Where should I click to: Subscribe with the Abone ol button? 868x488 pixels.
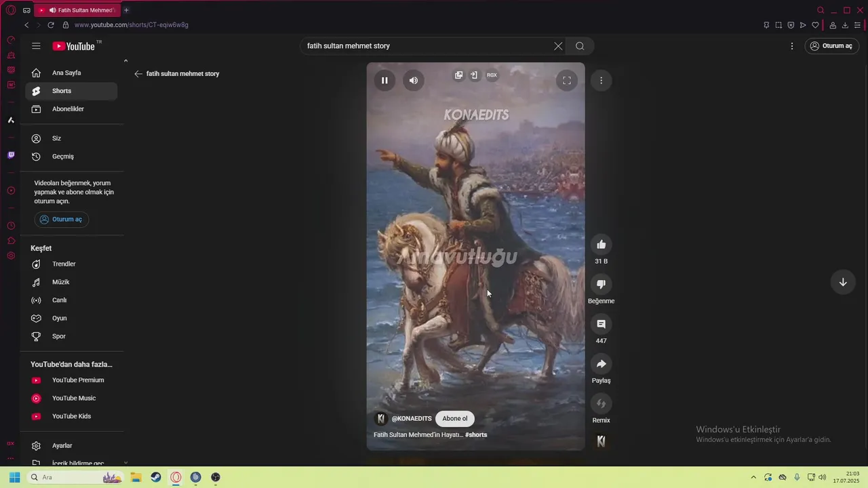point(455,418)
